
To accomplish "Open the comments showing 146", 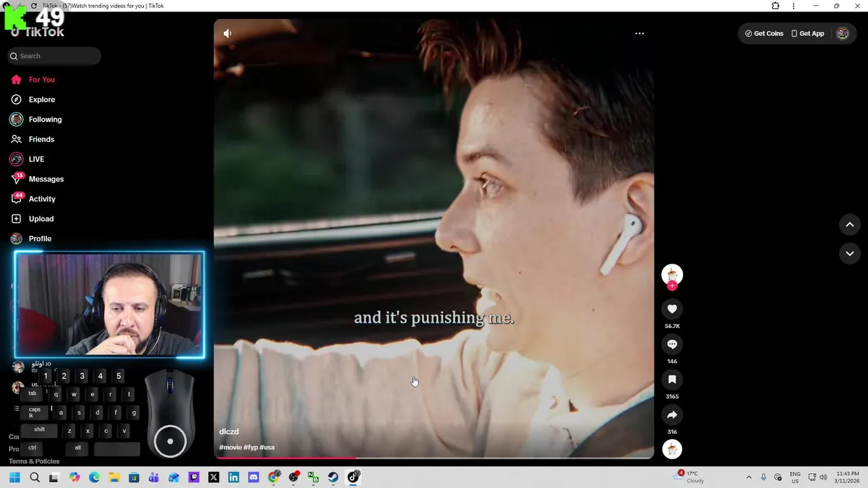I will tap(672, 344).
